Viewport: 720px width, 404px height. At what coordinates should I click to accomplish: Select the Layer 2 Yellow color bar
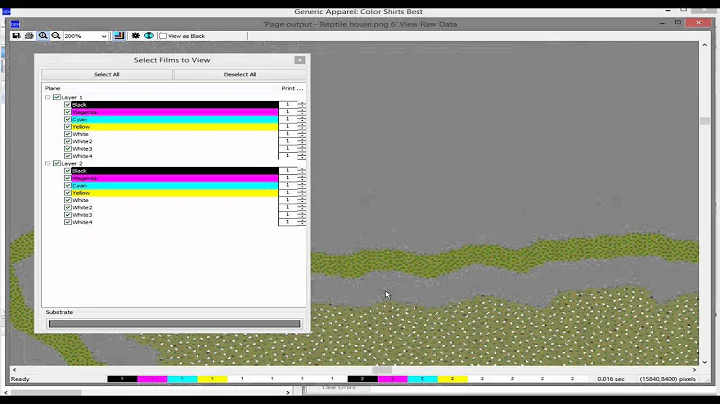pos(174,193)
